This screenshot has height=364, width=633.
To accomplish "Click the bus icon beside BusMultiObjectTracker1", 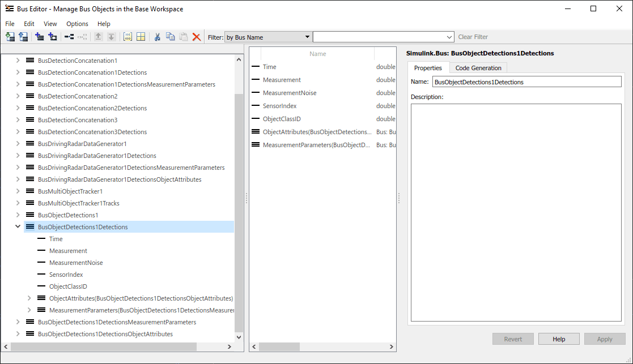I will 30,191.
